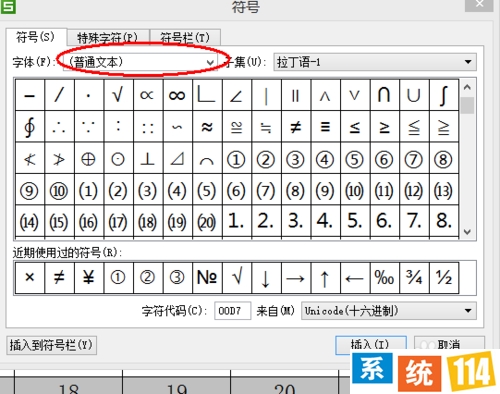Click the symbol grid scroll down arrow
This screenshot has height=394, width=500.
click(x=467, y=232)
